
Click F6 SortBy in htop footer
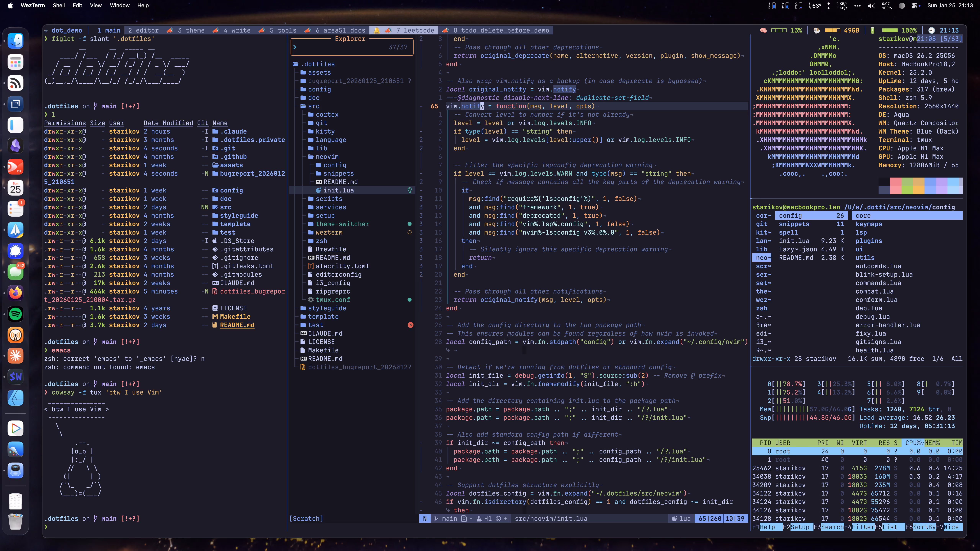click(920, 527)
